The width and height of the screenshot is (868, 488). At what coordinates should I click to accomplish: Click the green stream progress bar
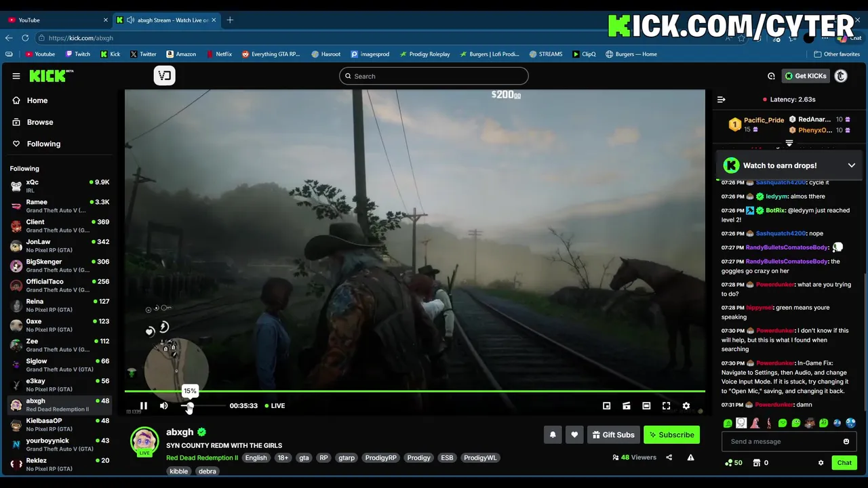415,391
